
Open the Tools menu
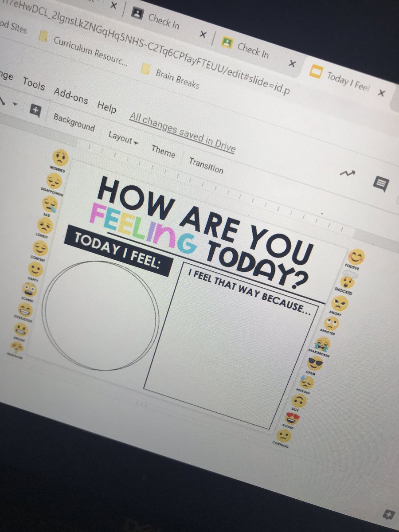pyautogui.click(x=34, y=84)
